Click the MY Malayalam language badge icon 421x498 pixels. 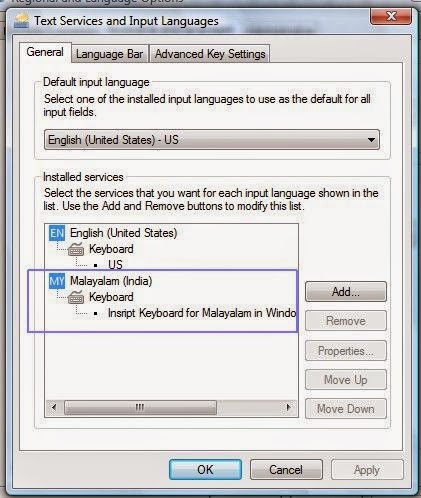57,281
